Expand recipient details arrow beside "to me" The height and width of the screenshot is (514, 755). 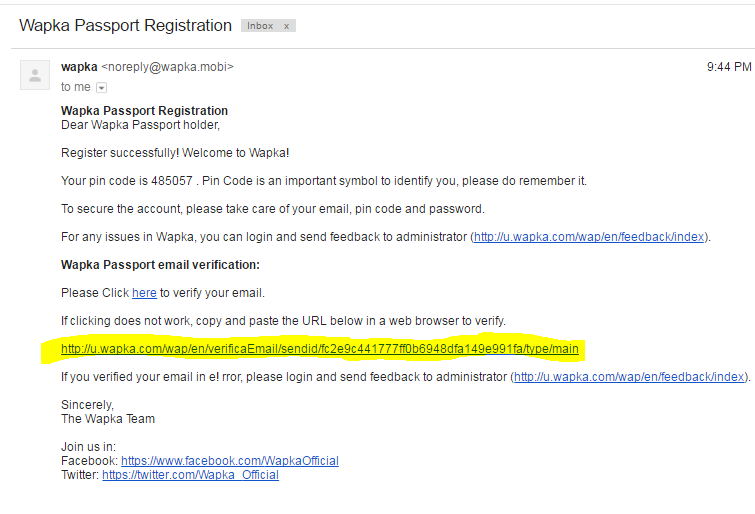[101, 88]
